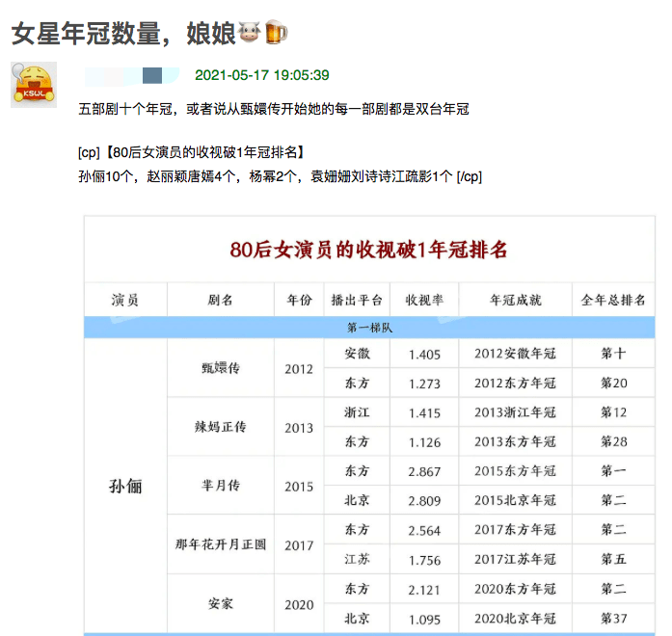Click the rating value 1.095
The image size is (672, 636).
pos(424,619)
